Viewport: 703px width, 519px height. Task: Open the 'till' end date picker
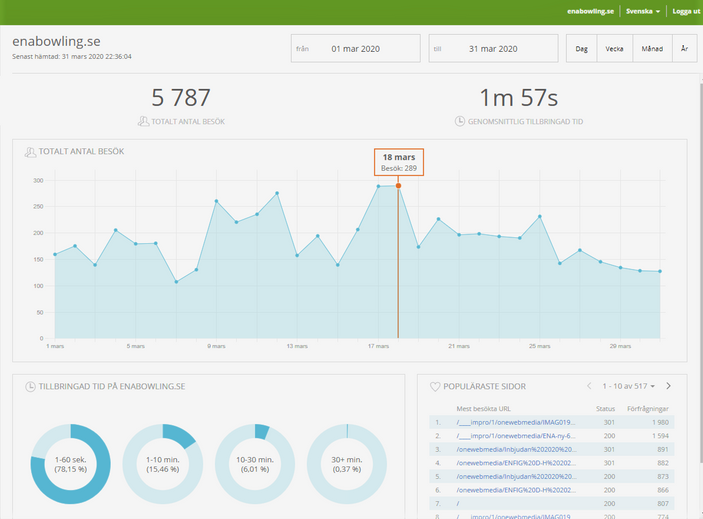pos(493,48)
